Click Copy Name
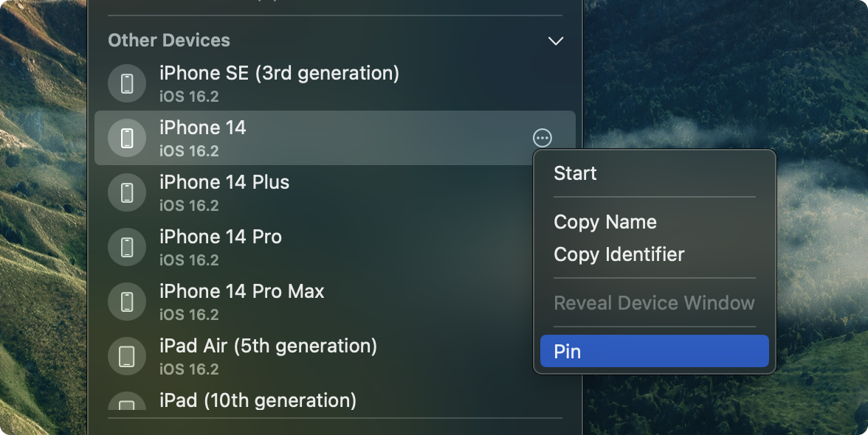Screen dimensions: 868x435 (654, 221)
